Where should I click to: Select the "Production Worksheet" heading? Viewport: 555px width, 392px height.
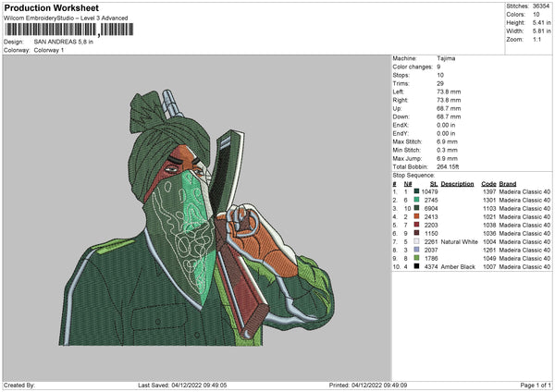tap(52, 7)
